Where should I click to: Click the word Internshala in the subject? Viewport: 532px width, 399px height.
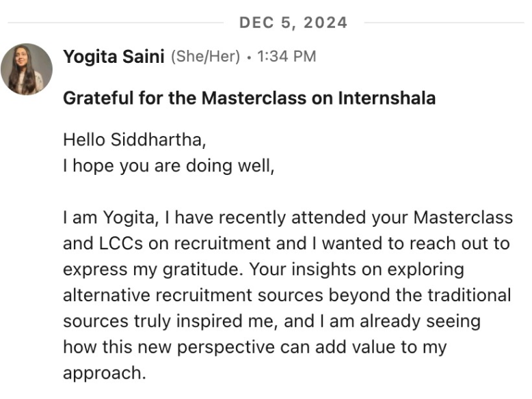click(387, 98)
